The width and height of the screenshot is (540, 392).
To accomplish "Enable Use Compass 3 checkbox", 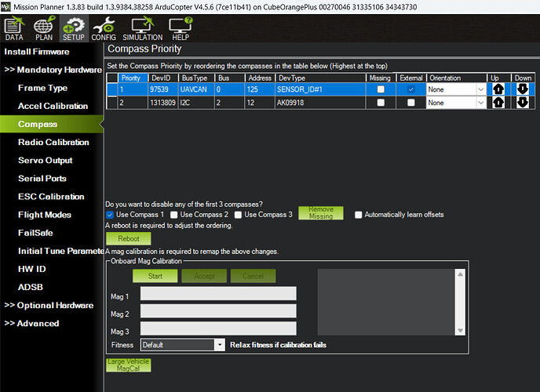I will pyautogui.click(x=238, y=215).
